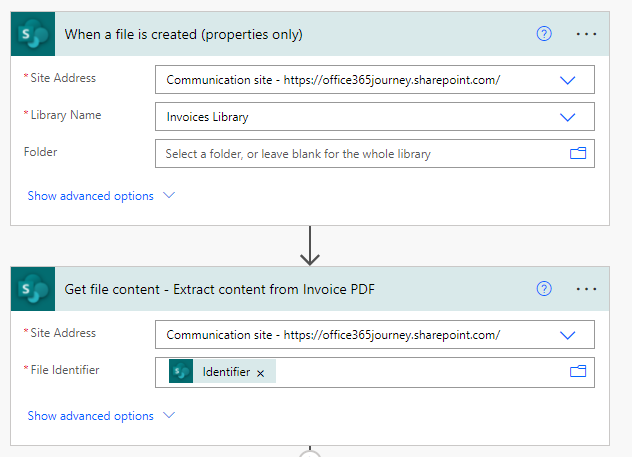Viewport: 632px width, 457px height.
Task: Click File Identifier label
Action: [x=65, y=370]
